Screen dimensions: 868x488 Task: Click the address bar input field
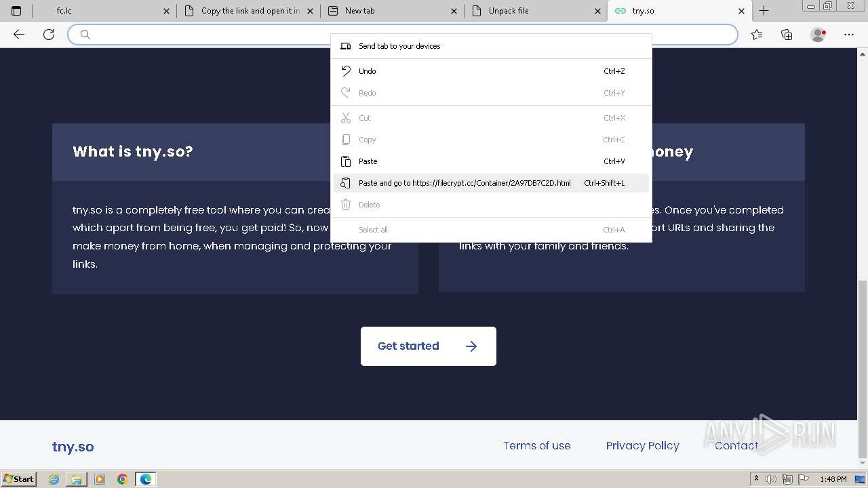click(402, 35)
